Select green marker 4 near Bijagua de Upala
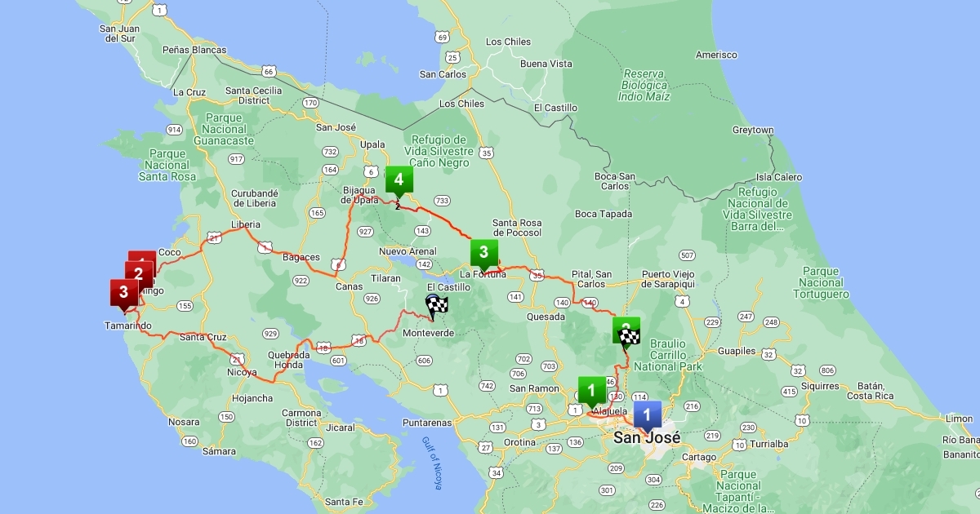This screenshot has width=980, height=514. [398, 180]
